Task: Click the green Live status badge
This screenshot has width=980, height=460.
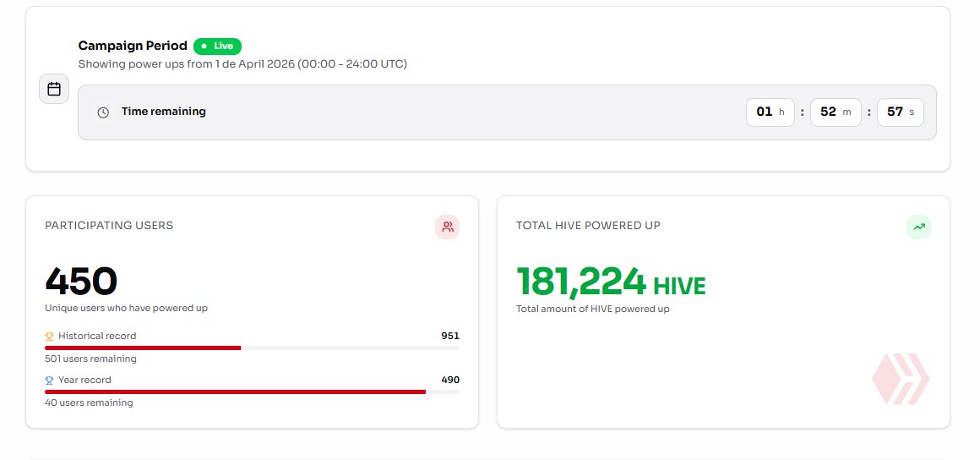Action: (217, 47)
